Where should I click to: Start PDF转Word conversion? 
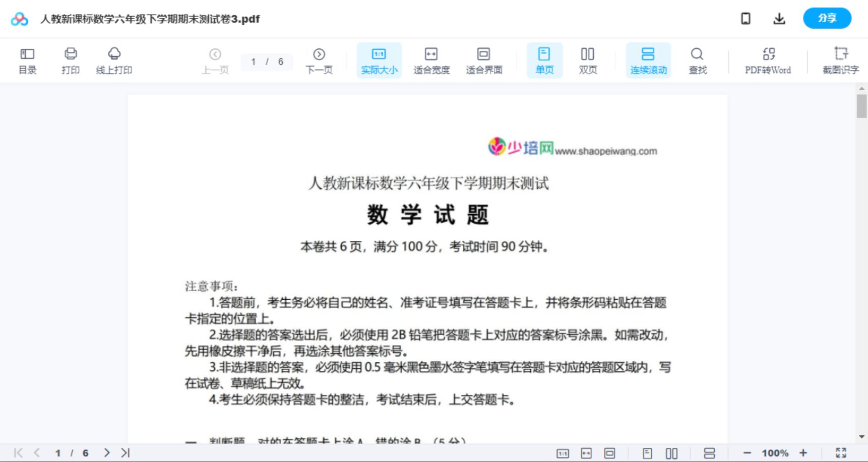pos(767,60)
